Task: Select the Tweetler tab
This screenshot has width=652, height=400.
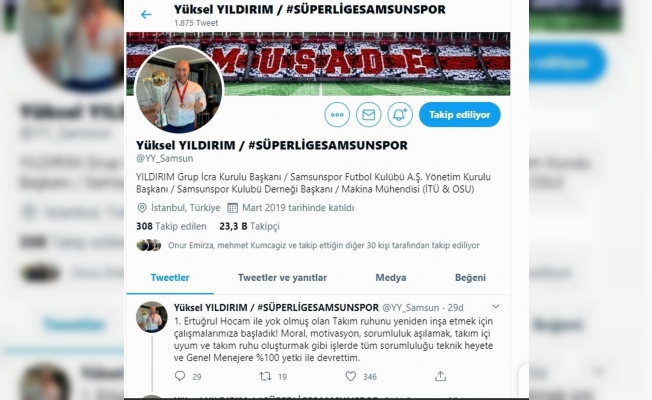Action: click(x=170, y=278)
